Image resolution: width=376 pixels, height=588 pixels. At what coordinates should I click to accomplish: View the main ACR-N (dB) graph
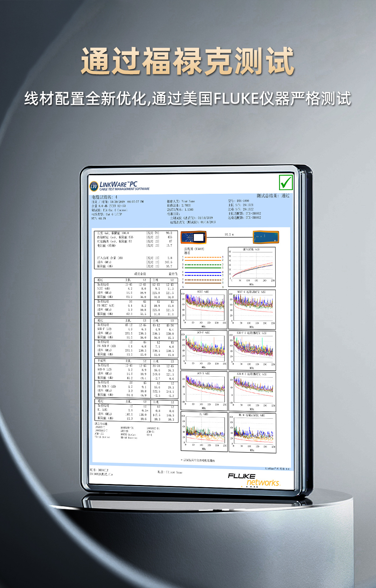[x=204, y=390]
